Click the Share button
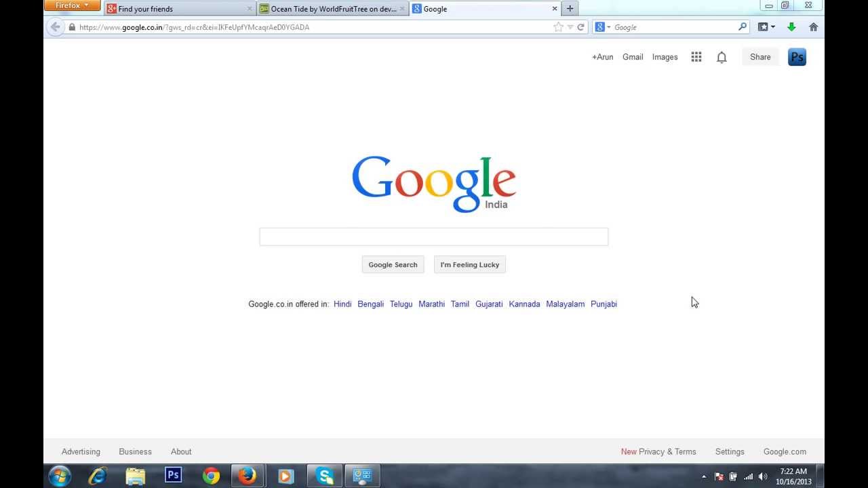Image resolution: width=868 pixels, height=488 pixels. click(760, 57)
